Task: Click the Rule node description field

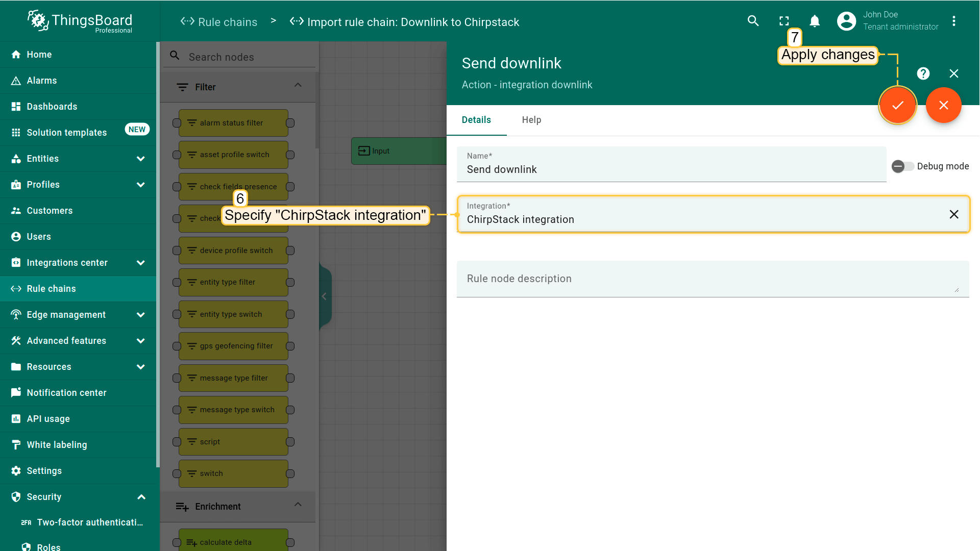Action: pos(712,279)
